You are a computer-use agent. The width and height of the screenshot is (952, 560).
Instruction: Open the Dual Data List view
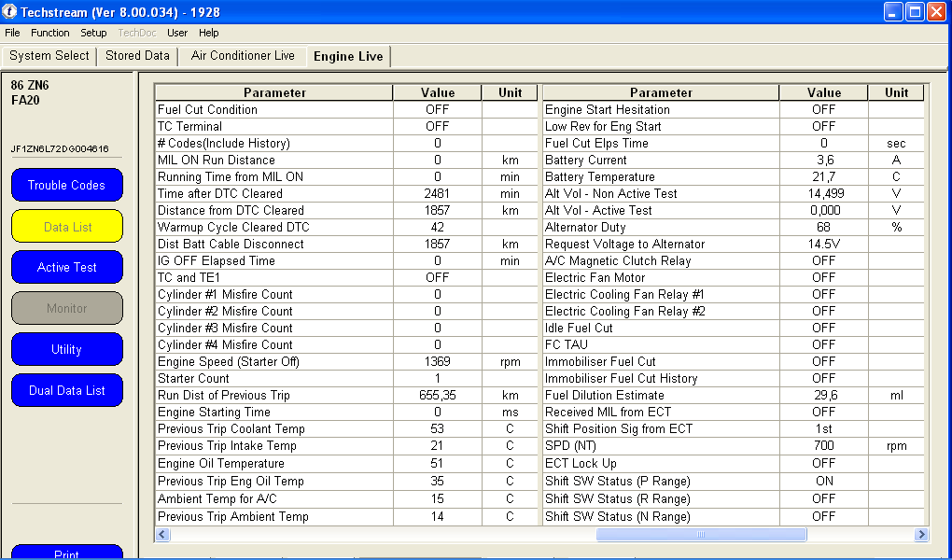point(66,390)
